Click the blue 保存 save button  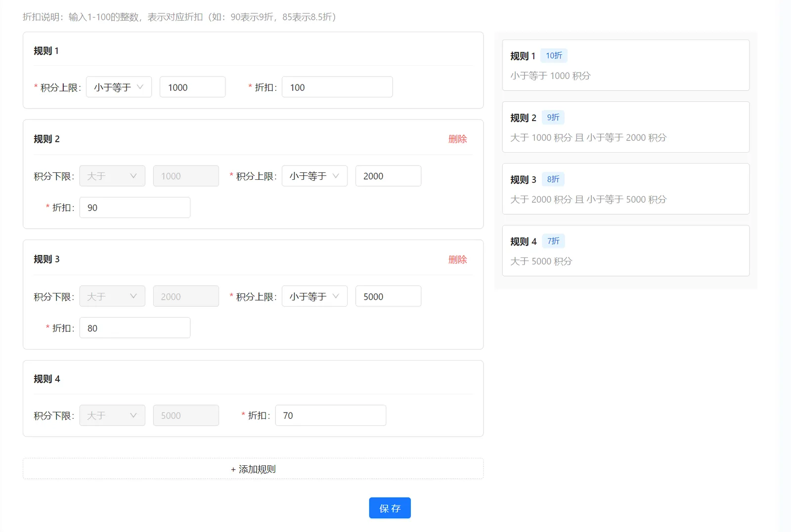pyautogui.click(x=390, y=508)
